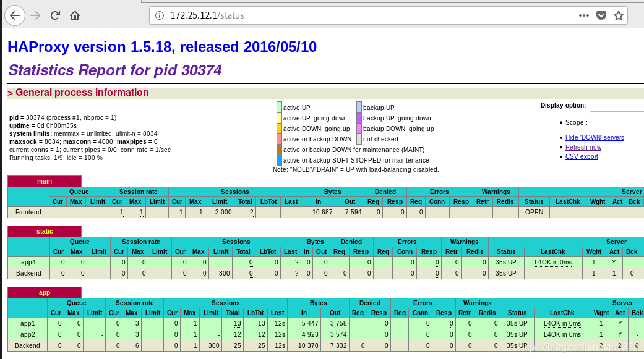The width and height of the screenshot is (644, 359).
Task: Reload the page with the refresh icon
Action: click(55, 15)
